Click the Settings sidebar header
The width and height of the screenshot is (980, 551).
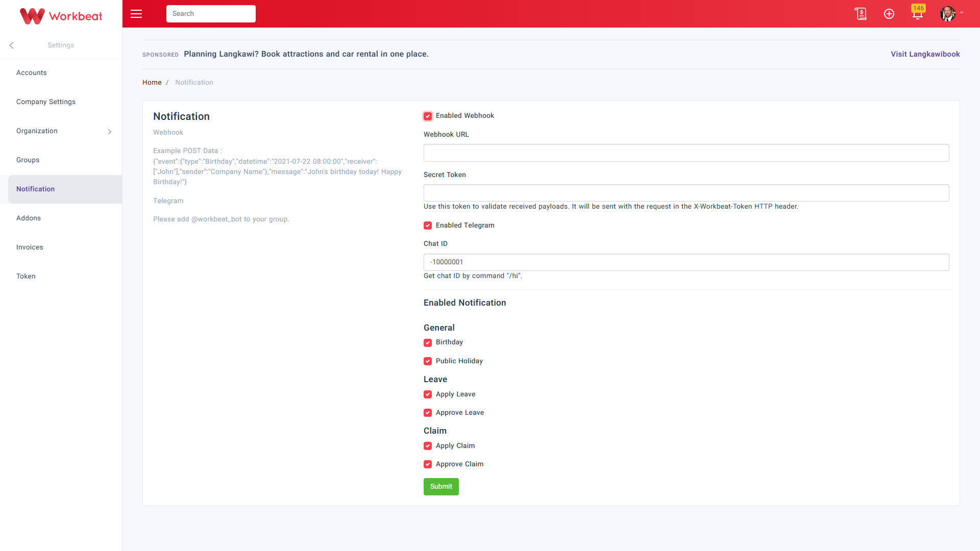click(61, 45)
